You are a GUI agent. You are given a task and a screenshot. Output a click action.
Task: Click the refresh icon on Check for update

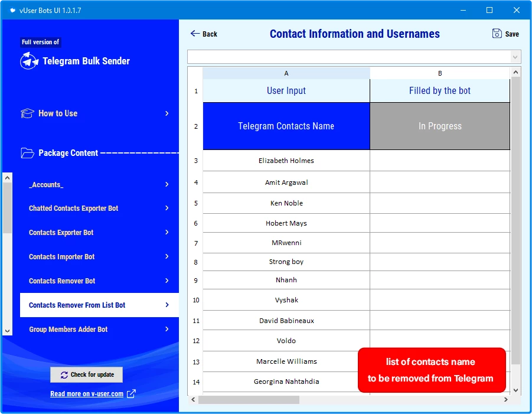(64, 374)
